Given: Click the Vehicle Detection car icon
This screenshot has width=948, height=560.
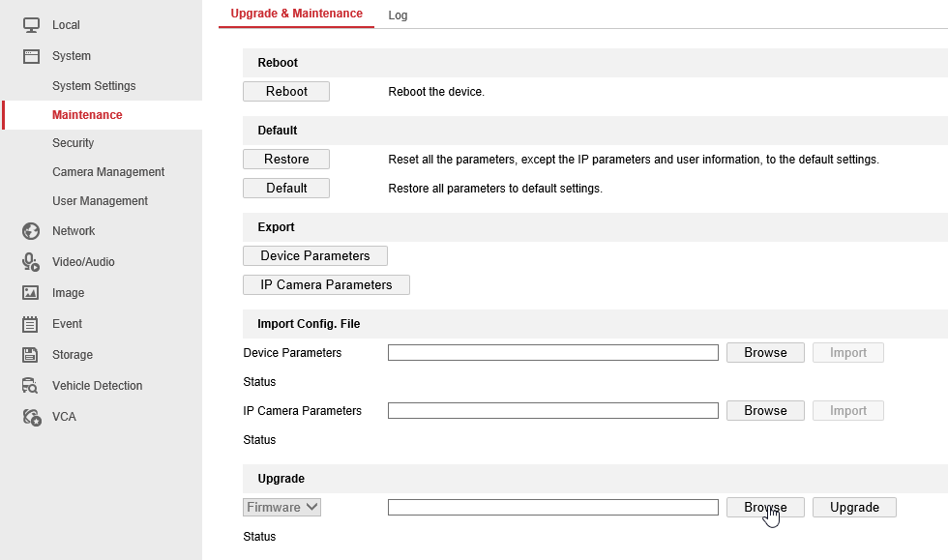Looking at the screenshot, I should [31, 386].
